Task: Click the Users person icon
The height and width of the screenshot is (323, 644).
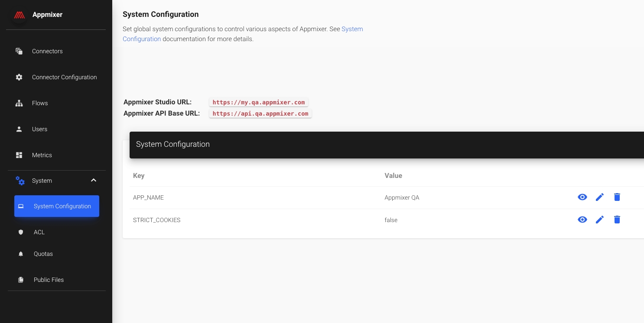Action: point(19,129)
